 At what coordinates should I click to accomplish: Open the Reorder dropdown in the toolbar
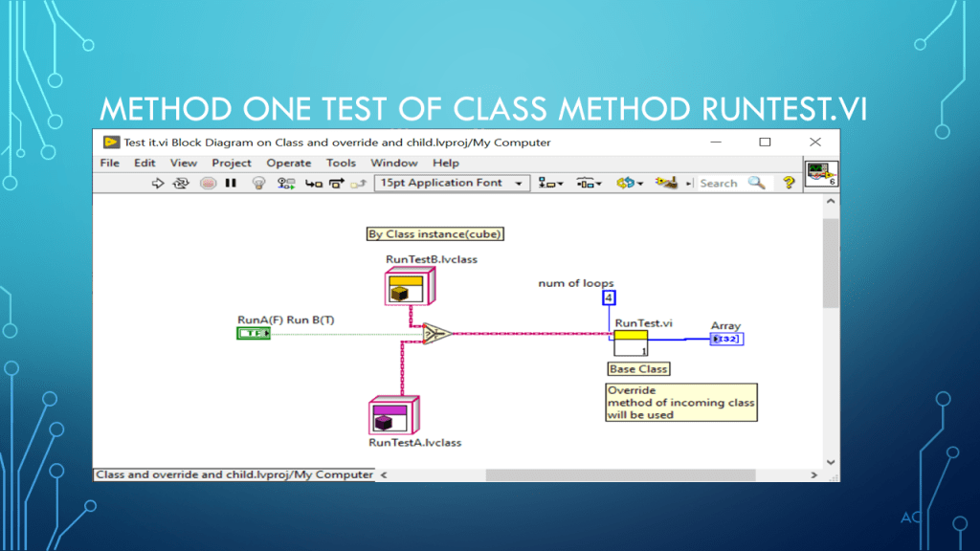[630, 184]
